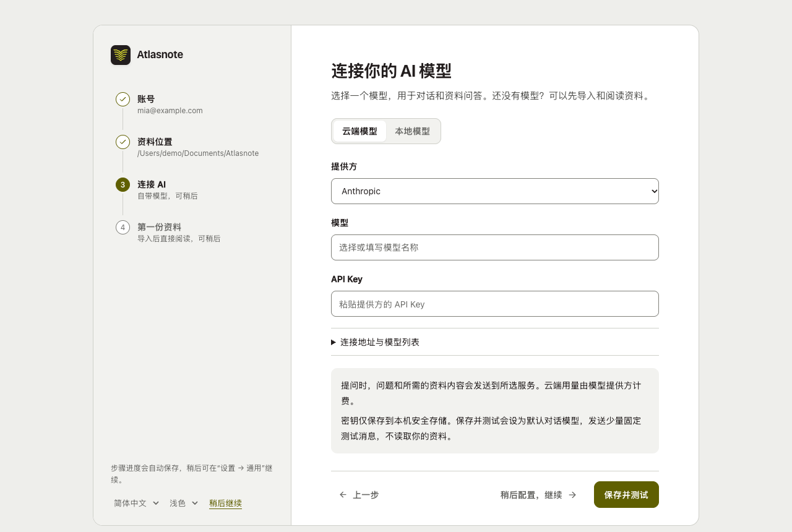Viewport: 792px width, 532px height.
Task: Click the Atlasnote app name text
Action: (160, 54)
